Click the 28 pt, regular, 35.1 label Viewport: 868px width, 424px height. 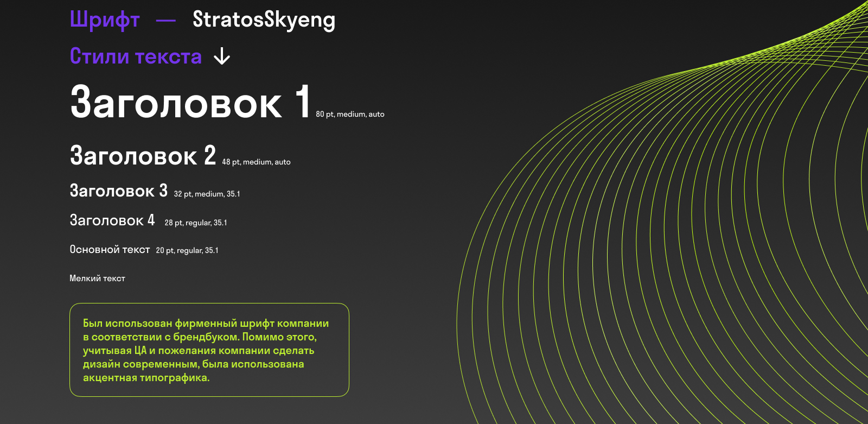click(x=196, y=223)
